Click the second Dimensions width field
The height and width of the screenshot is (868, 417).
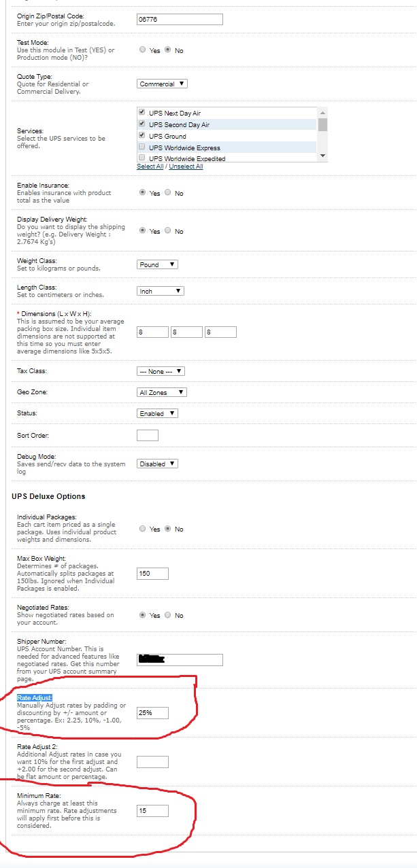(186, 332)
